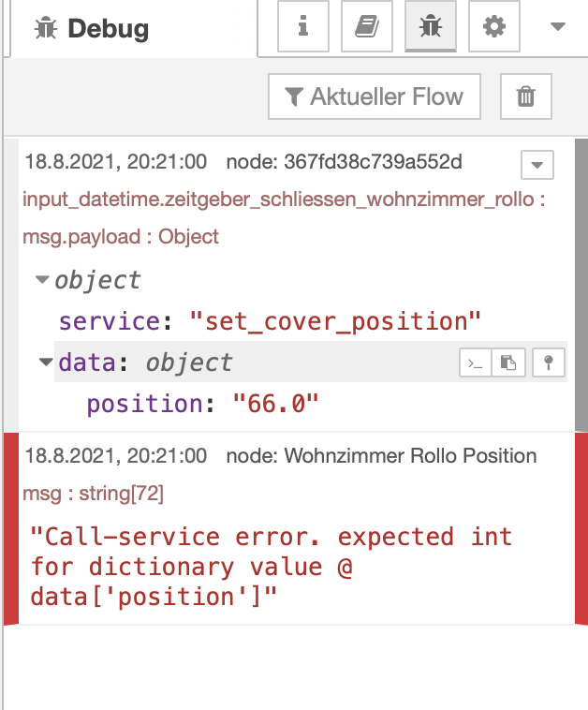This screenshot has width=588, height=710.
Task: Click the "set_cover_position" service value
Action: pos(335,321)
